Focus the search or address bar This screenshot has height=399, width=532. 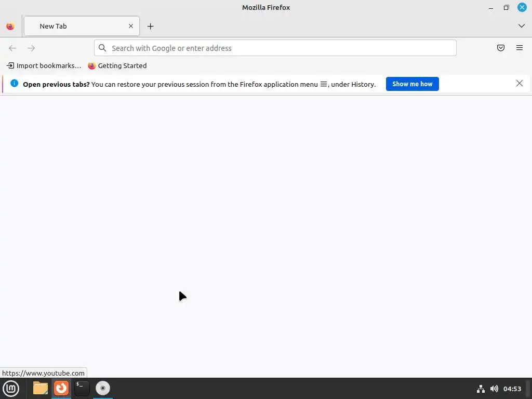point(275,48)
